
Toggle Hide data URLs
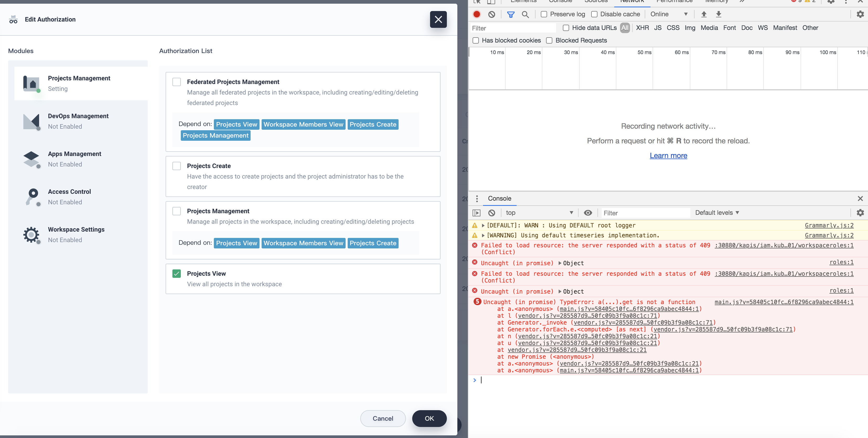pyautogui.click(x=566, y=28)
